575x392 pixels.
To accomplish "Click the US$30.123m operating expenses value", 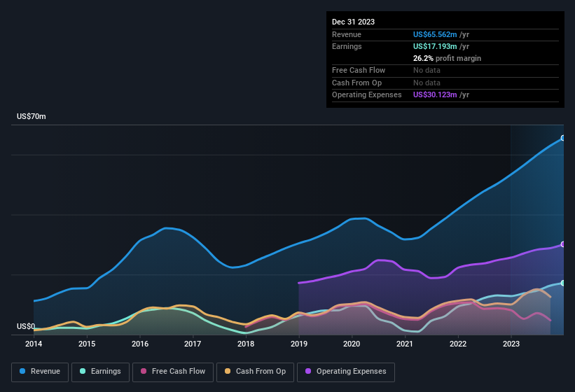I will (x=435, y=95).
